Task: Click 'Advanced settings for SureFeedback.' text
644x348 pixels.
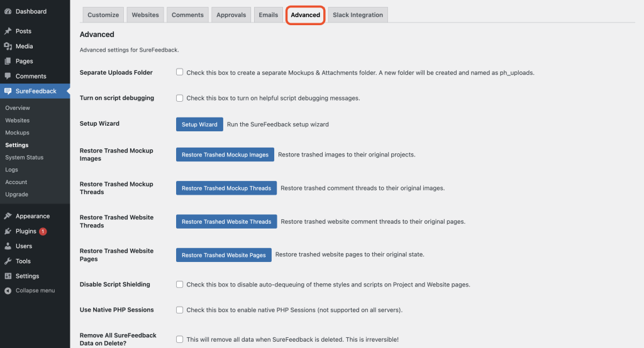Action: pos(130,50)
